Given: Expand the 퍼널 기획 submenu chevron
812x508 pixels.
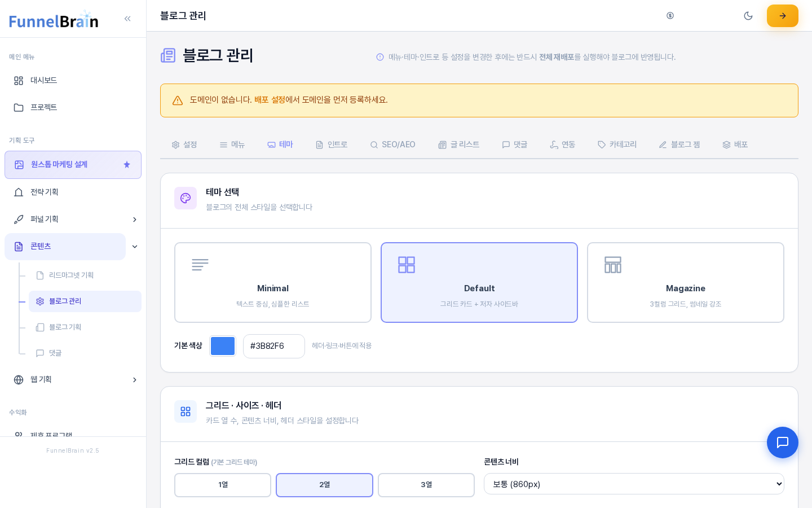Looking at the screenshot, I should 135,220.
